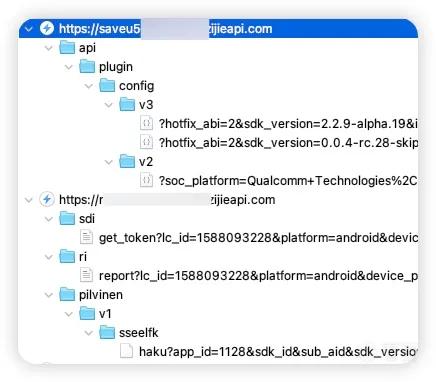436x382 pixels.
Task: Click the sseelfk folder icon
Action: click(x=107, y=332)
